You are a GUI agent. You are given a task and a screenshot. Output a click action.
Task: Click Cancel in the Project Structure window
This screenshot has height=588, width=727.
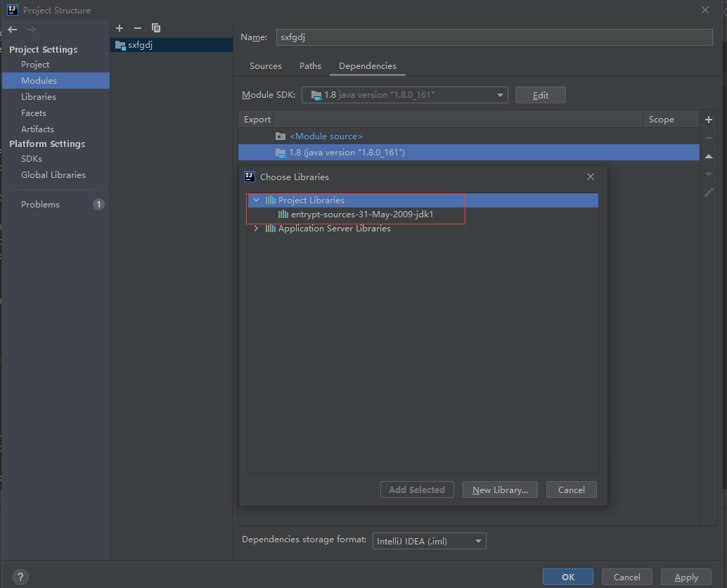(627, 577)
